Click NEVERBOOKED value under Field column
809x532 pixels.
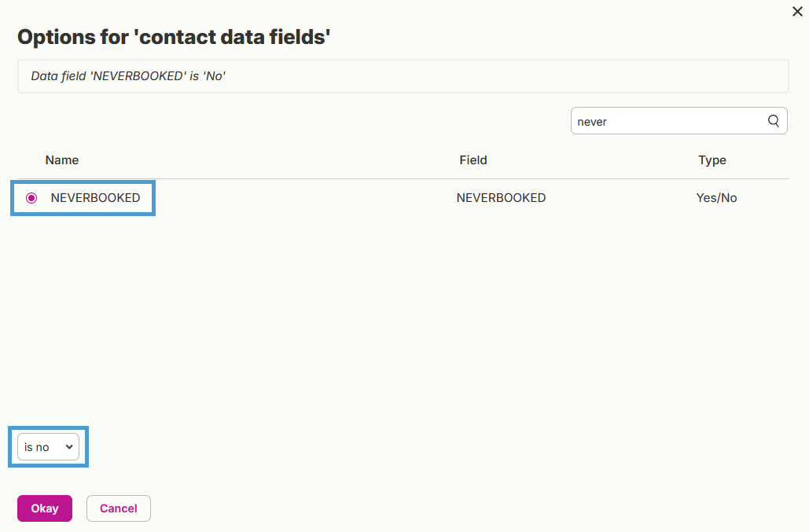pyautogui.click(x=501, y=198)
